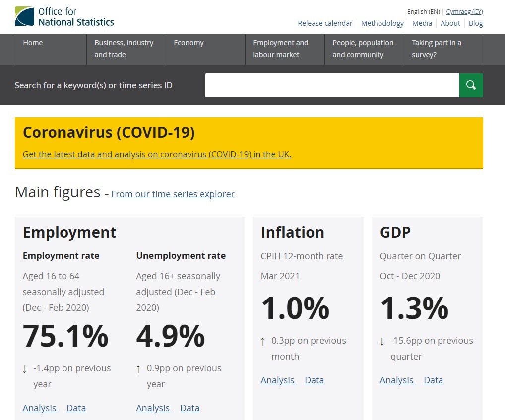Screen dimensions: 505x420
Task: Open Business, industry and trade menu
Action: [124, 49]
